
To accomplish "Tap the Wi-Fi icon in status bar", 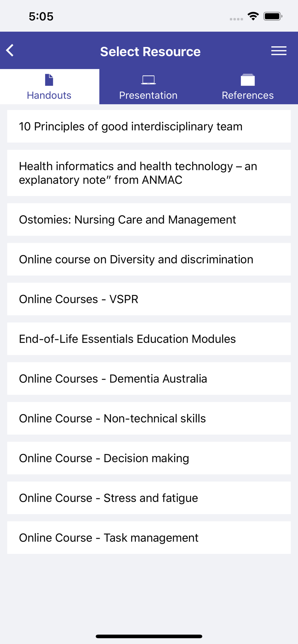I will coord(253,16).
